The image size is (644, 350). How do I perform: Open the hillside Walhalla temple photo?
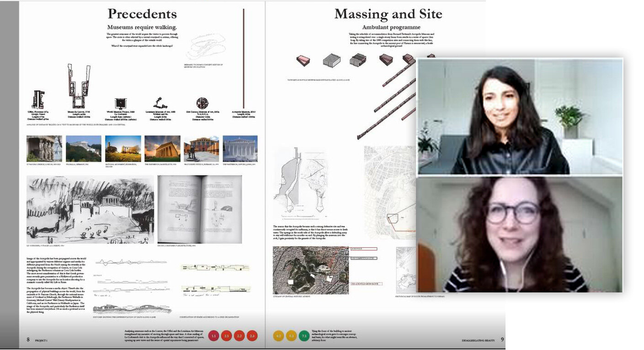(x=84, y=148)
